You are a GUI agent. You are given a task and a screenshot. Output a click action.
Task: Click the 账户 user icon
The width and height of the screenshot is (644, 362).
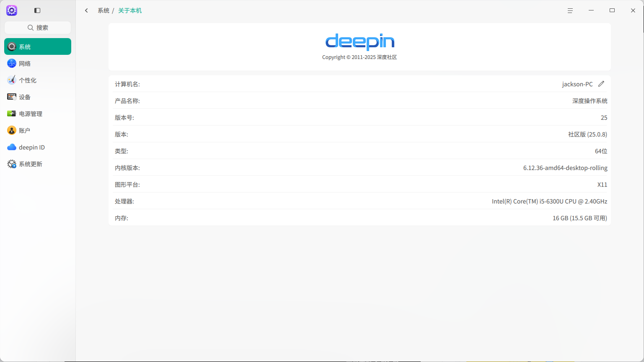point(12,130)
